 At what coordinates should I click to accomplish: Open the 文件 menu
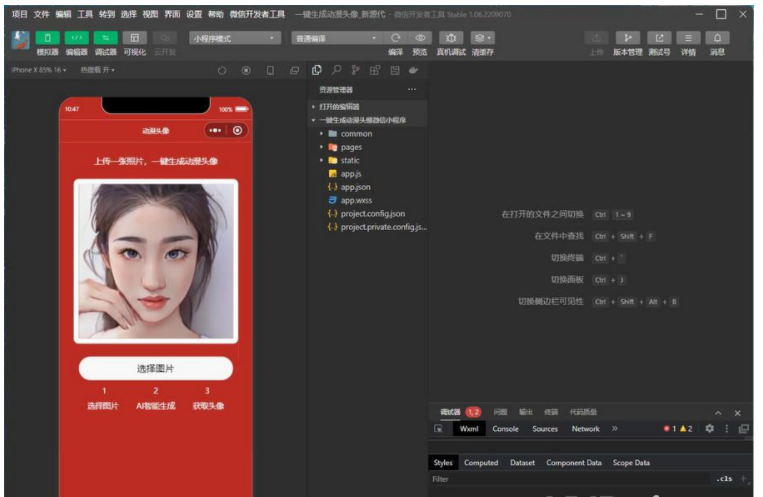[41, 14]
